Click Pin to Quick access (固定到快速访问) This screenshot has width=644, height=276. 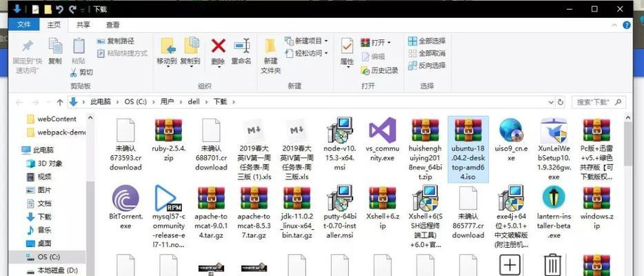point(28,57)
